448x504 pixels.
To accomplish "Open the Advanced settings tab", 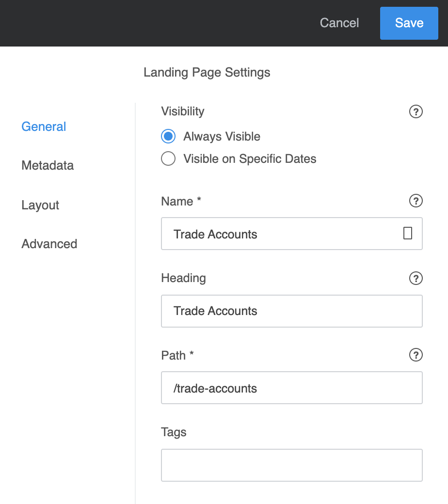I will pos(49,244).
